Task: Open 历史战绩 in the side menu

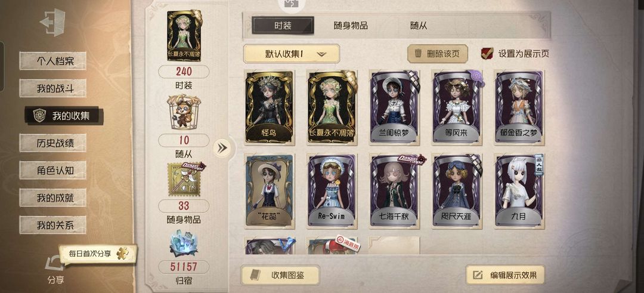Action: (x=52, y=143)
